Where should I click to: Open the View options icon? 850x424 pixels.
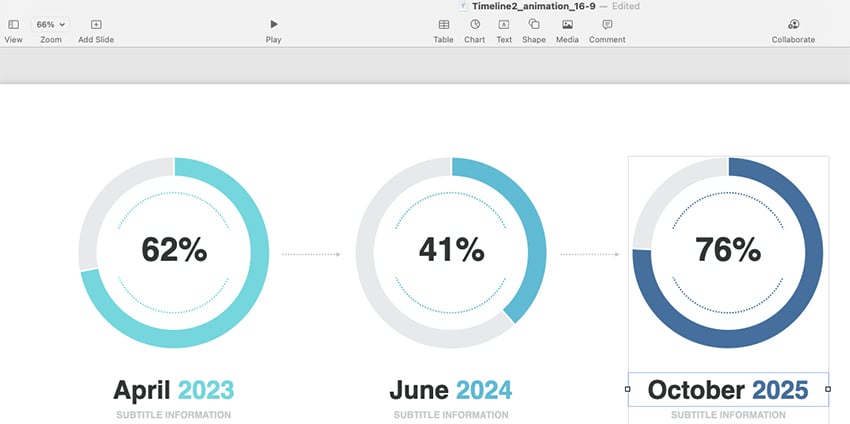[14, 24]
